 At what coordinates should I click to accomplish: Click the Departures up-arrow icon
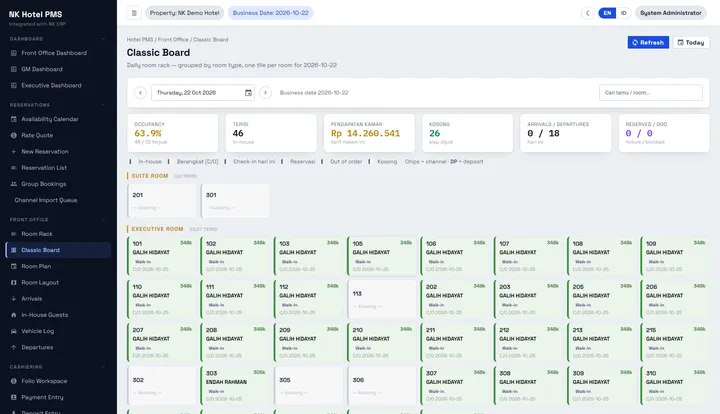14,347
